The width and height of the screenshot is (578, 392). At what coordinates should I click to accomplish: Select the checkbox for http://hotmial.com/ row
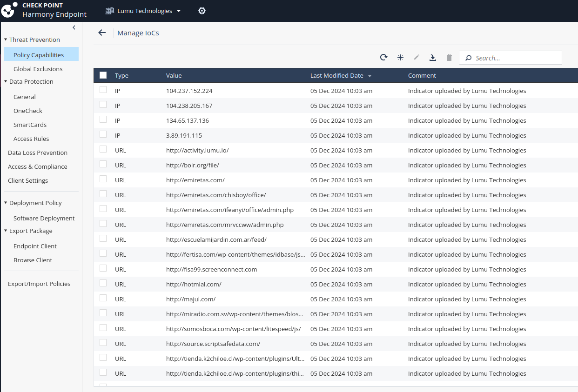tap(103, 284)
